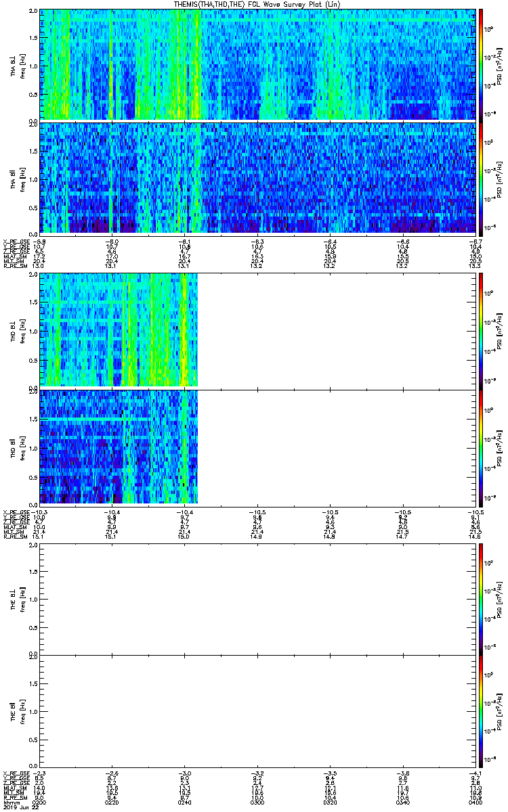Click the "-4.1" X position value
Screen dimensions: 508x812
pyautogui.click(x=474, y=773)
